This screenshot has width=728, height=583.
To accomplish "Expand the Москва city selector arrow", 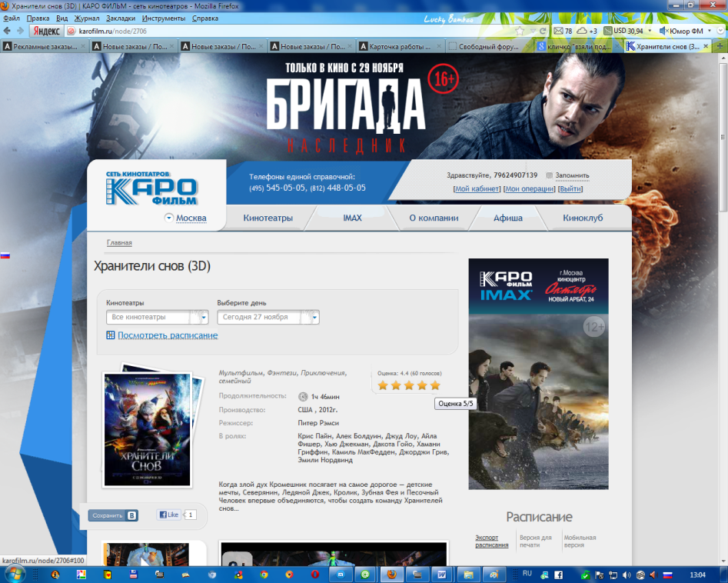I will coord(169,218).
